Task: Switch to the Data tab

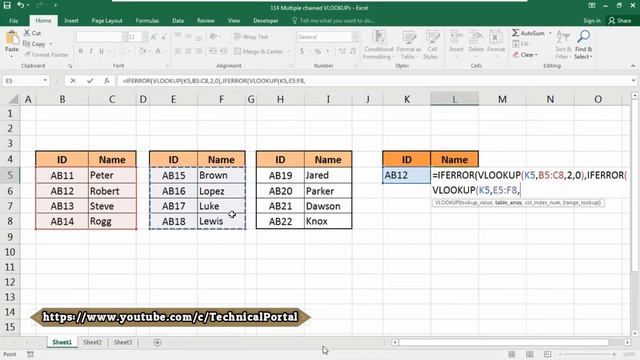Action: click(x=178, y=21)
